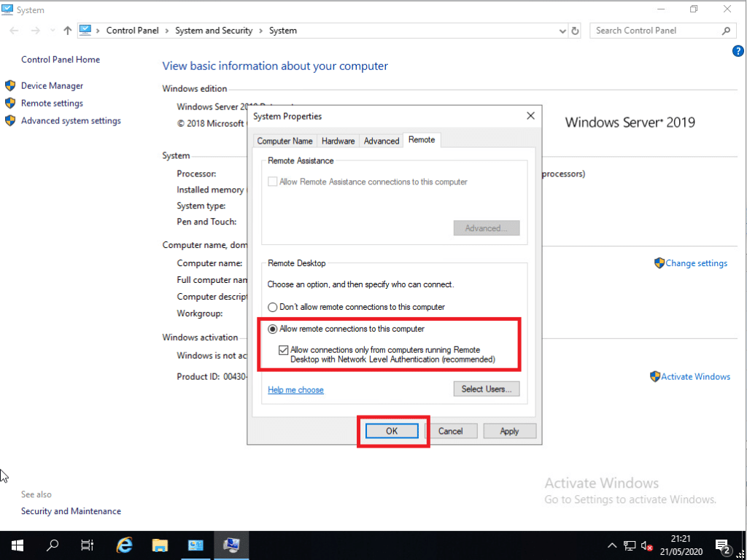Click the muted volume icon in the tray

pyautogui.click(x=647, y=545)
